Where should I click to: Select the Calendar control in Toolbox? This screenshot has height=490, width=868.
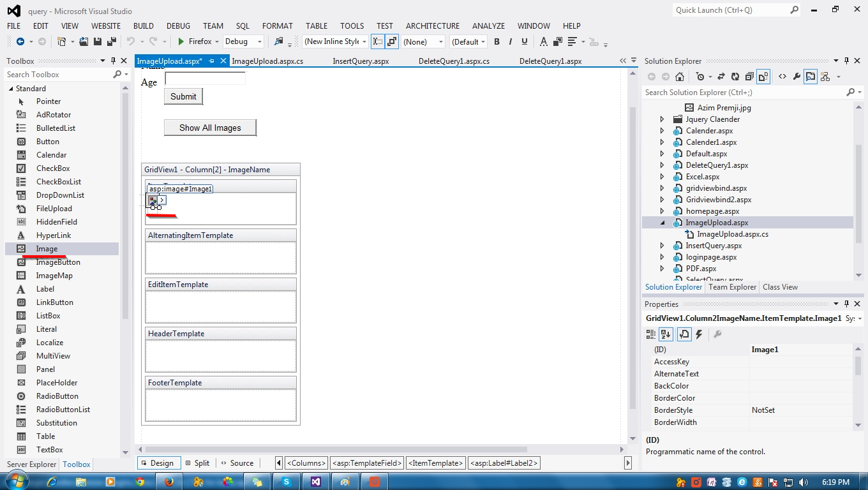click(51, 155)
